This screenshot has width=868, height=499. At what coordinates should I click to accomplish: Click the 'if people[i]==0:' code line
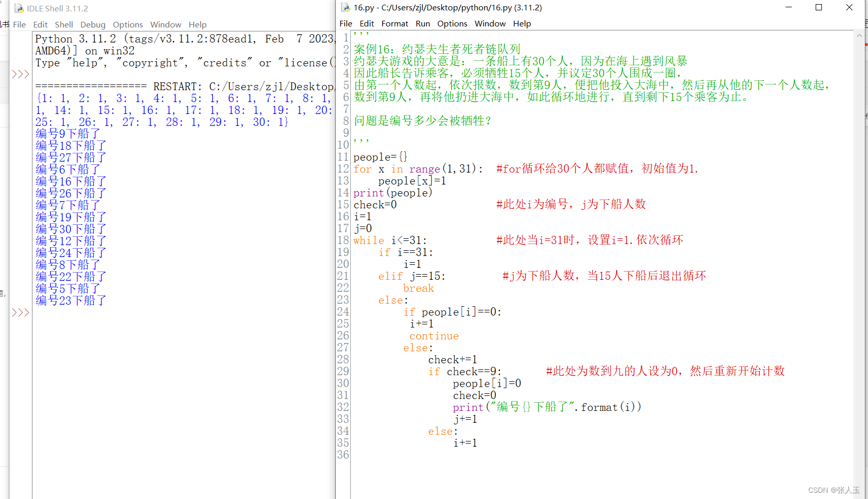coord(452,312)
